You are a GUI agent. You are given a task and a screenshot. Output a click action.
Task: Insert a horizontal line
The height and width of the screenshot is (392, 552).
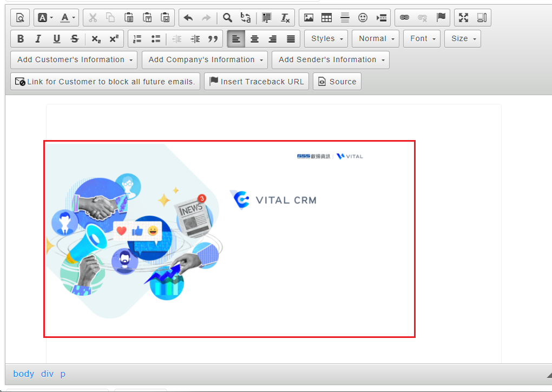pos(345,18)
